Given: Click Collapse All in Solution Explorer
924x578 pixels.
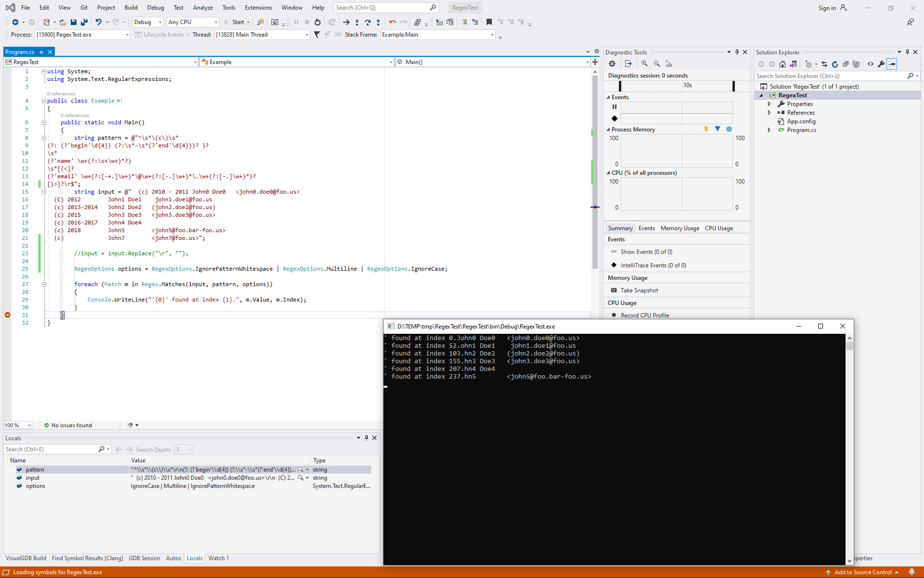Looking at the screenshot, I should point(846,64).
